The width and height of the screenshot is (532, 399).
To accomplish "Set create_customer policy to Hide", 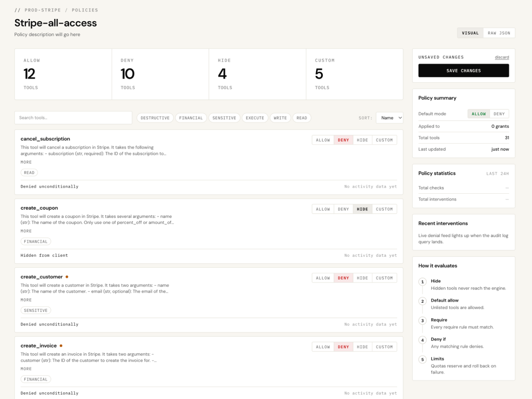I will (362, 278).
